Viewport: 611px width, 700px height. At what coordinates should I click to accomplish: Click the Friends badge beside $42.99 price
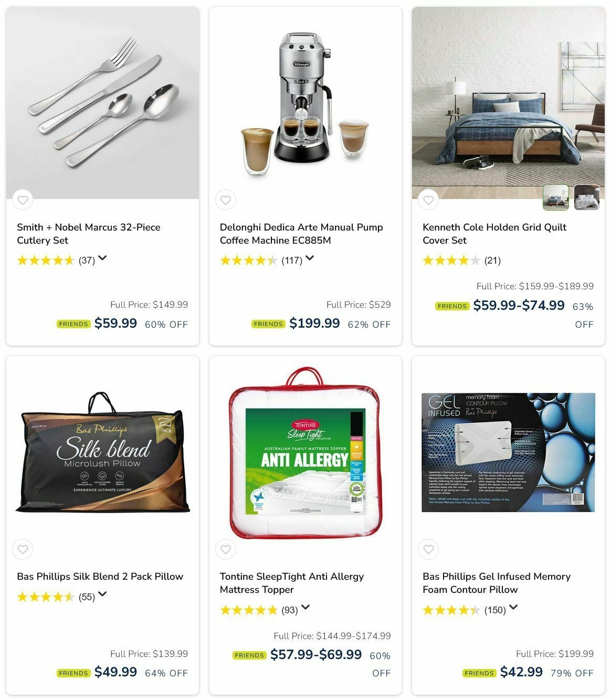(x=479, y=673)
